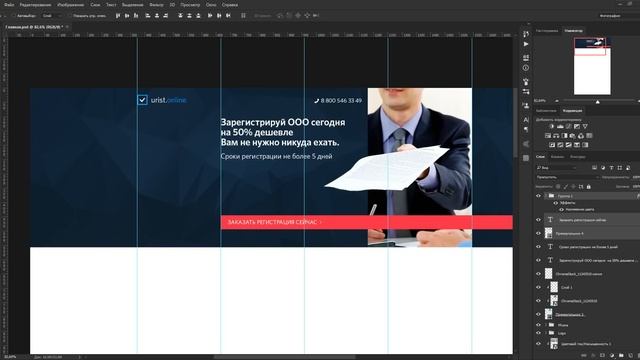Image resolution: width=640 pixels, height=360 pixels.
Task: Open the Info panel icon
Action: pos(526,68)
